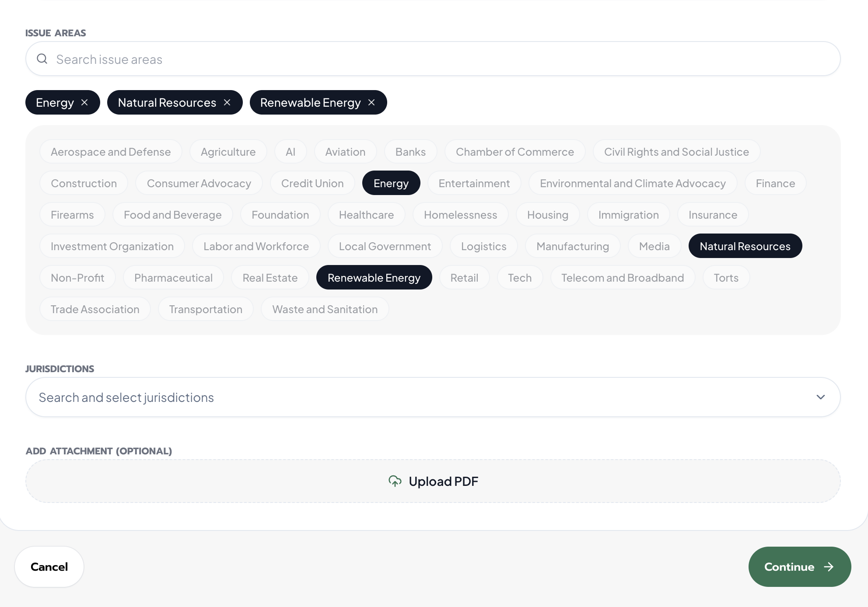
Task: Expand the jurisdictions dropdown chevron
Action: coord(821,397)
